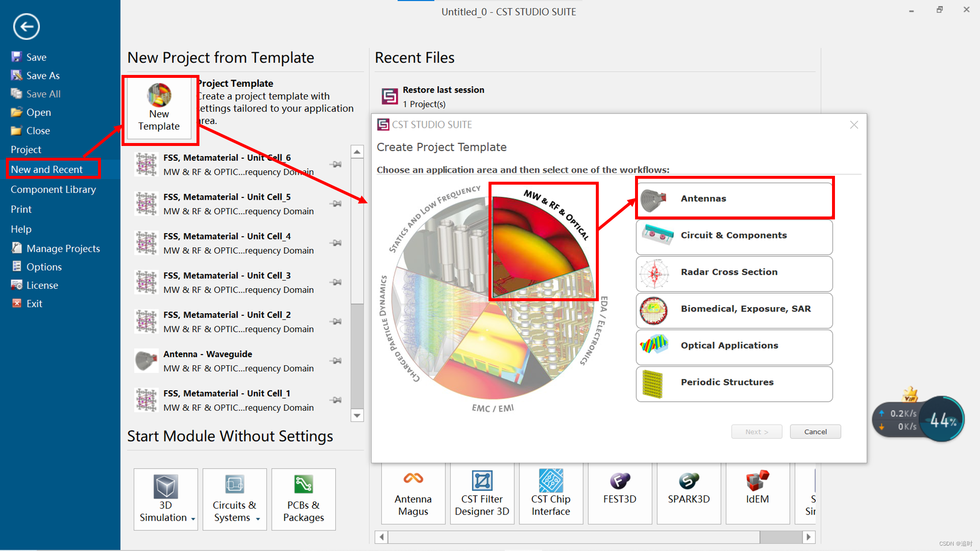Open CST Chip Interface module
980x551 pixels.
click(551, 493)
